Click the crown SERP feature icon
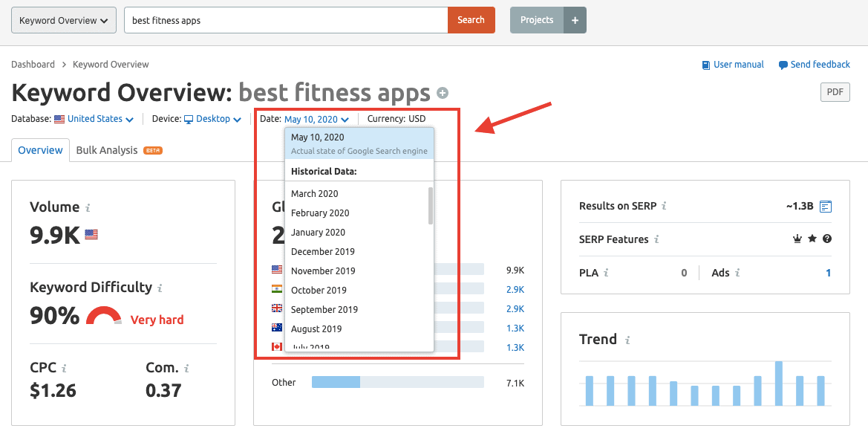This screenshot has width=868, height=437. (798, 239)
